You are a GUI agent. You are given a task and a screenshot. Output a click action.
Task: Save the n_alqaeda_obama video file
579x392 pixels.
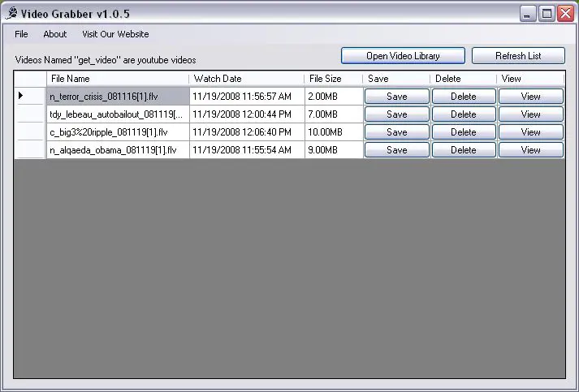[397, 150]
